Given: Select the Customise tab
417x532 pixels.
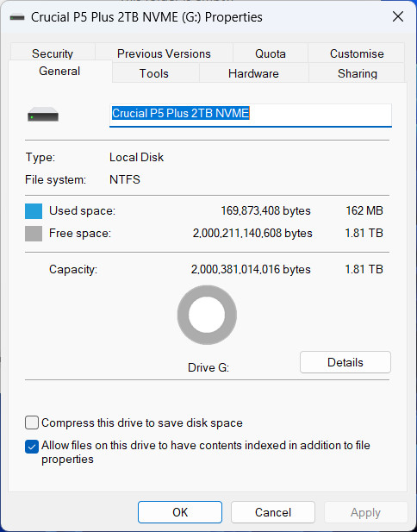Looking at the screenshot, I should click(x=357, y=53).
